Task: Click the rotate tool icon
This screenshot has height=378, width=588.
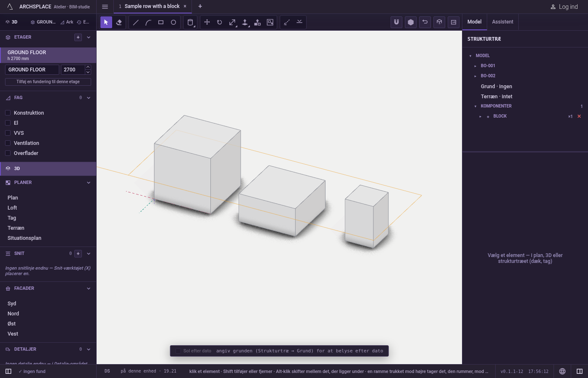Action: tap(220, 22)
